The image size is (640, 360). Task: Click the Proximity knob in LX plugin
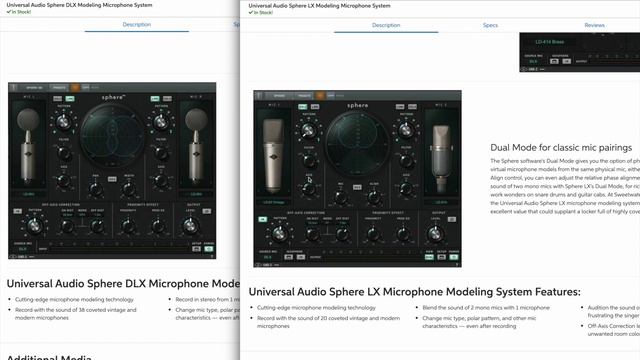coord(373,234)
